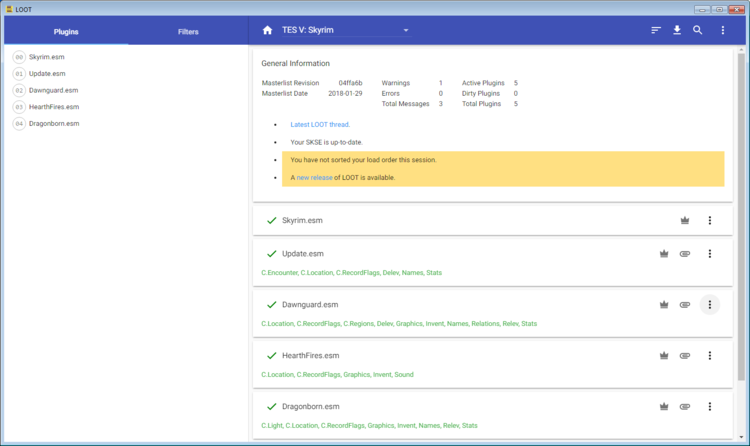The width and height of the screenshot is (750, 446).
Task: Click the LOOT icon in the title bar
Action: (9, 9)
